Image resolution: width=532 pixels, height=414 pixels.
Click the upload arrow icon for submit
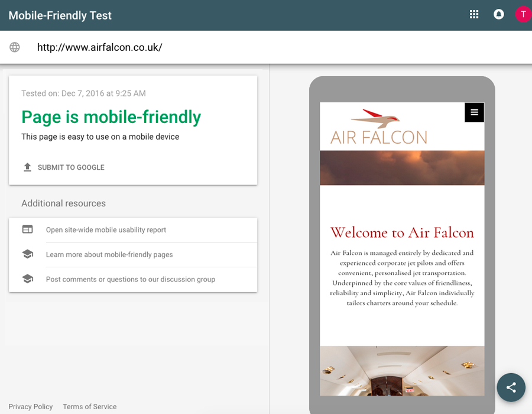click(x=27, y=167)
